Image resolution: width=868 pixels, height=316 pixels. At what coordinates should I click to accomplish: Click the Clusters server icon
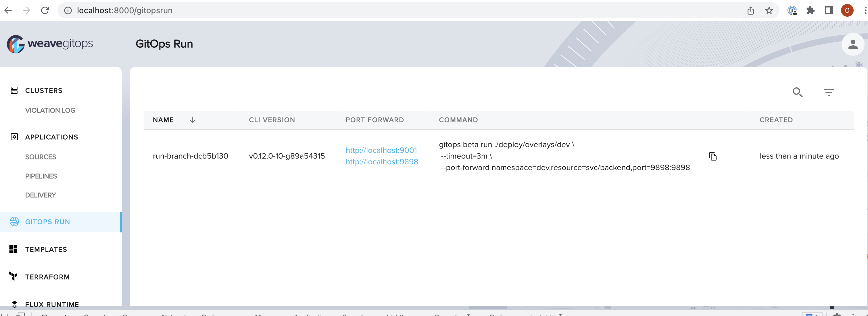click(14, 90)
